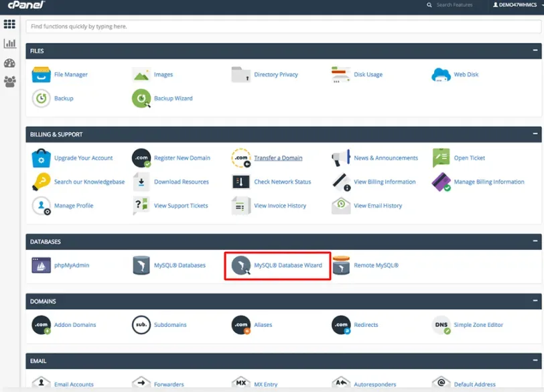This screenshot has height=392, width=544.
Task: Collapse the Files section
Action: (535, 50)
